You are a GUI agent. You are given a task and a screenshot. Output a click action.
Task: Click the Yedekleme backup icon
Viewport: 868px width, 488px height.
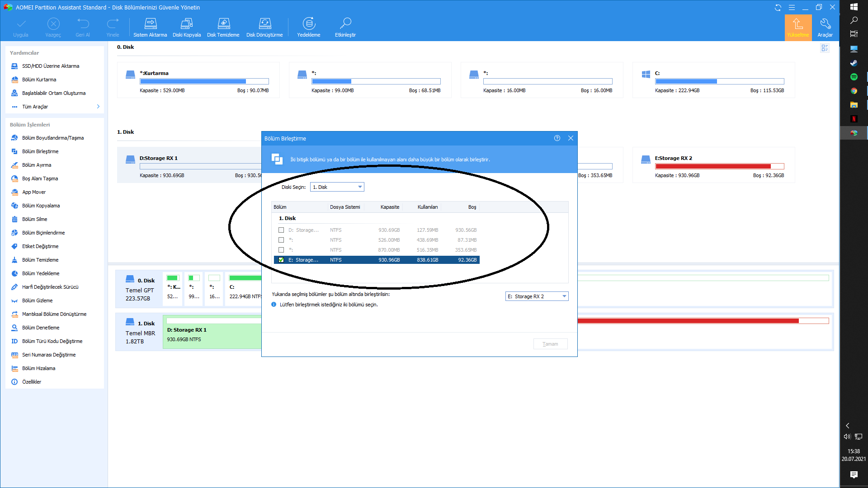pyautogui.click(x=309, y=23)
